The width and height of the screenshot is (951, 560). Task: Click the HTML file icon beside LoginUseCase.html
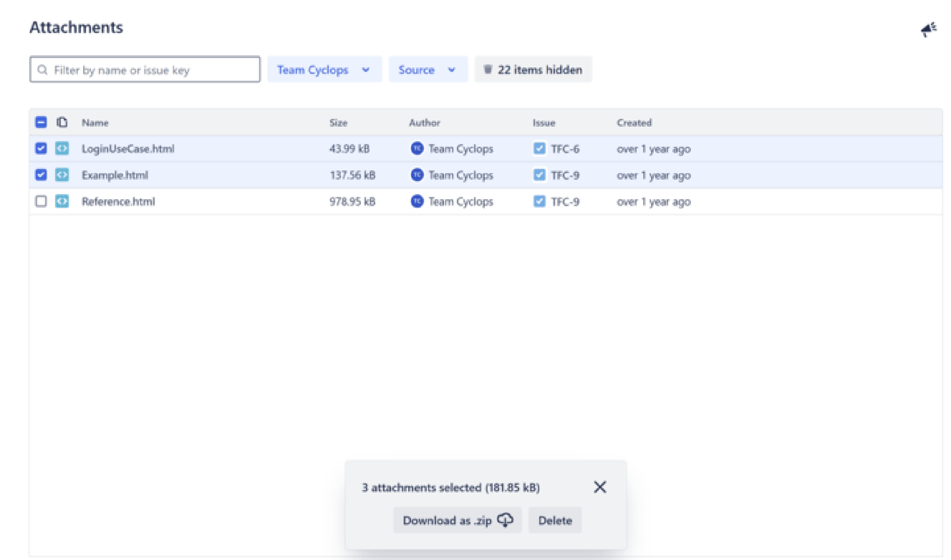click(x=62, y=149)
